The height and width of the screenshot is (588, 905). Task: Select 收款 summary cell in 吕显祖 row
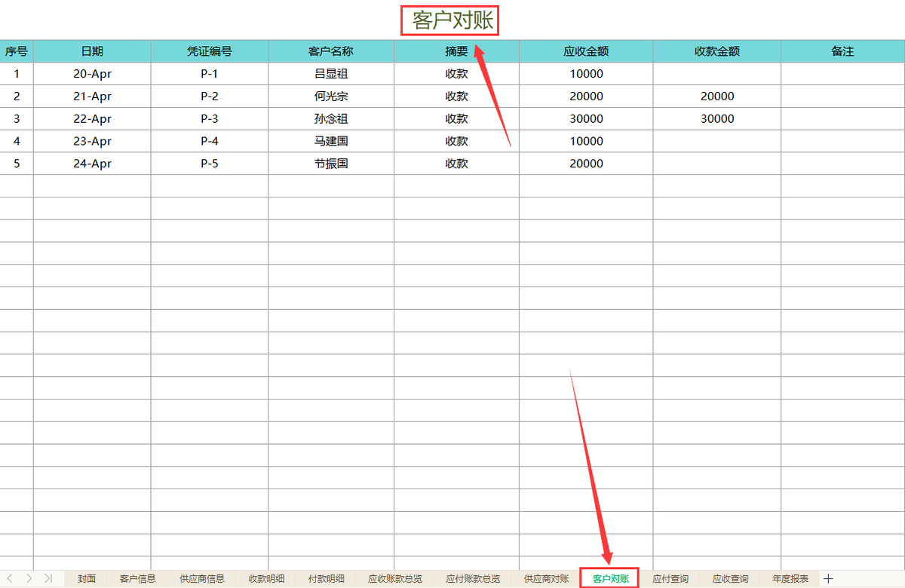click(456, 74)
